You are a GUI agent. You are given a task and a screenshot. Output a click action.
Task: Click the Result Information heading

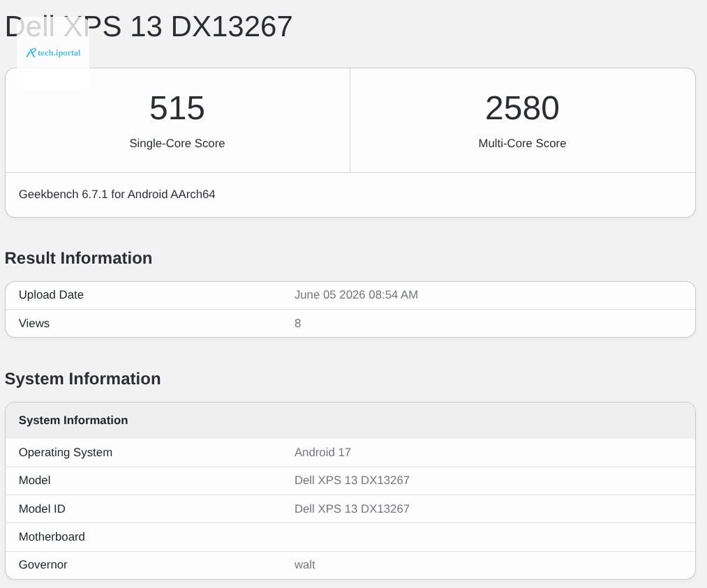click(78, 258)
